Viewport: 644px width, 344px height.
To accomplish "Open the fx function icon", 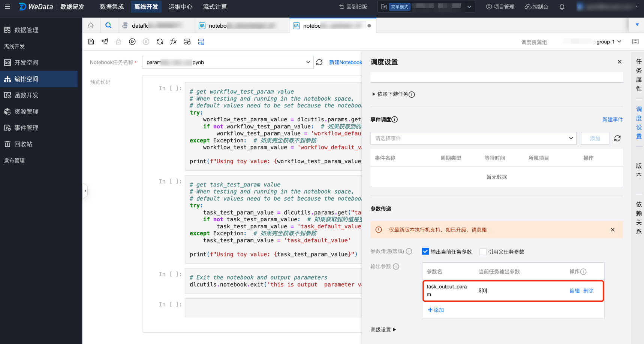I will tap(174, 42).
